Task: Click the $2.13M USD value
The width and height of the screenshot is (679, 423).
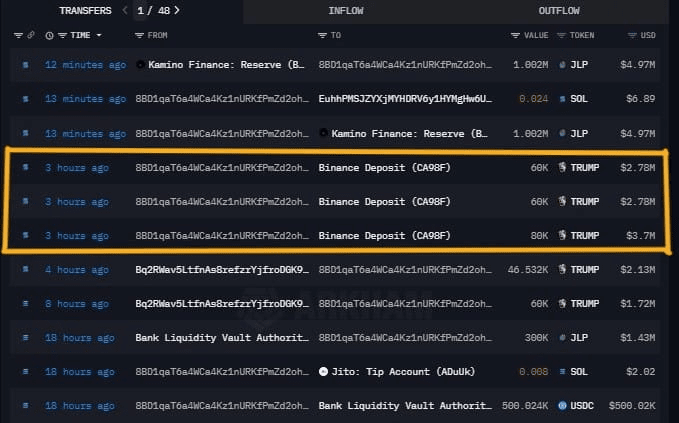Action: pos(637,270)
